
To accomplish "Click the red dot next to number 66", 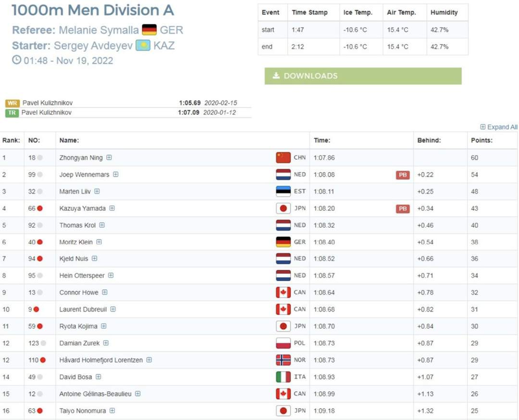I will 40,208.
